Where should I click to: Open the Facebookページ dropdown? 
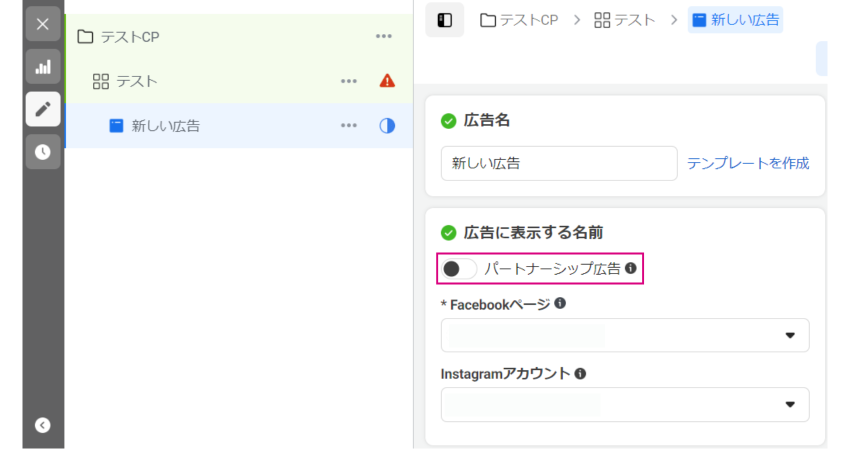click(x=625, y=335)
